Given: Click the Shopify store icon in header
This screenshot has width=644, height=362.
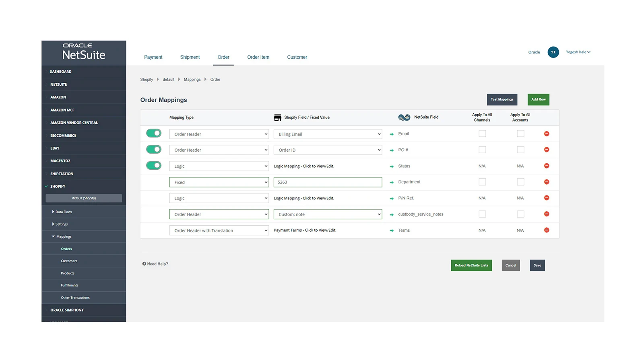Looking at the screenshot, I should (278, 117).
